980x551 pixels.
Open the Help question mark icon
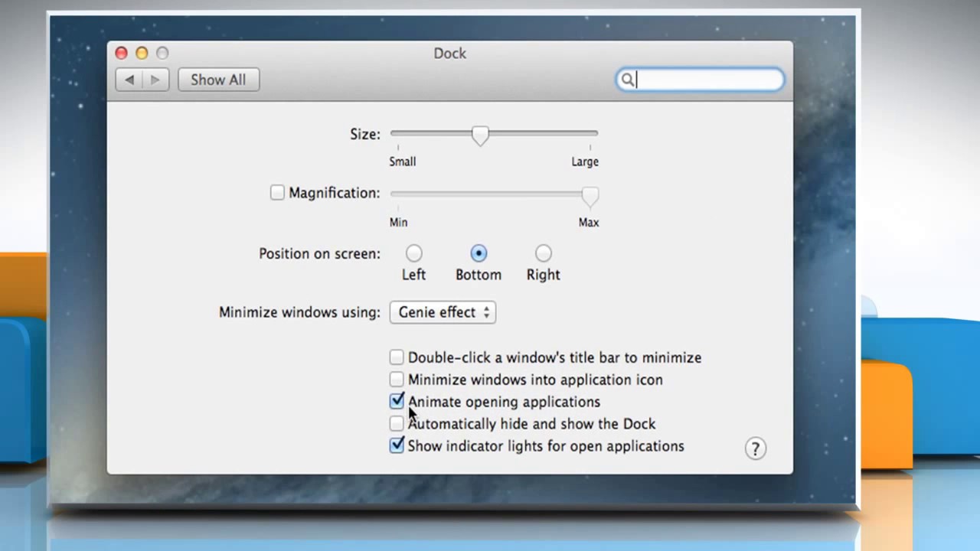pyautogui.click(x=755, y=448)
